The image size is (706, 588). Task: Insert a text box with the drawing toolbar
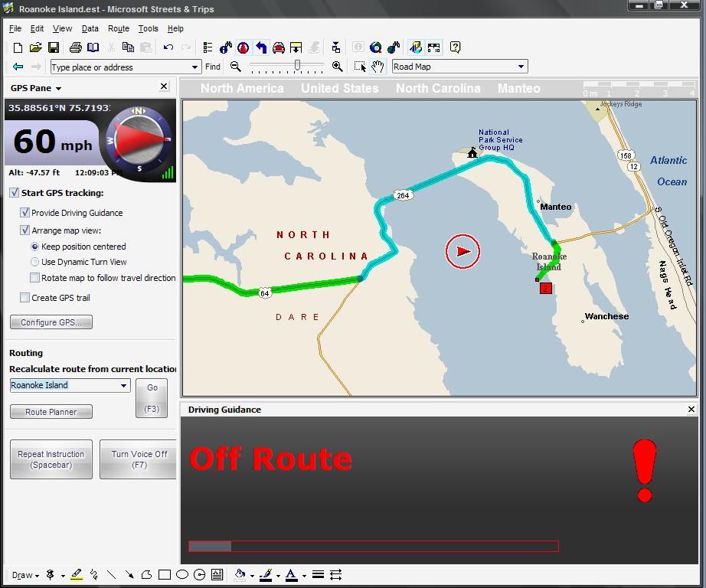tap(217, 574)
